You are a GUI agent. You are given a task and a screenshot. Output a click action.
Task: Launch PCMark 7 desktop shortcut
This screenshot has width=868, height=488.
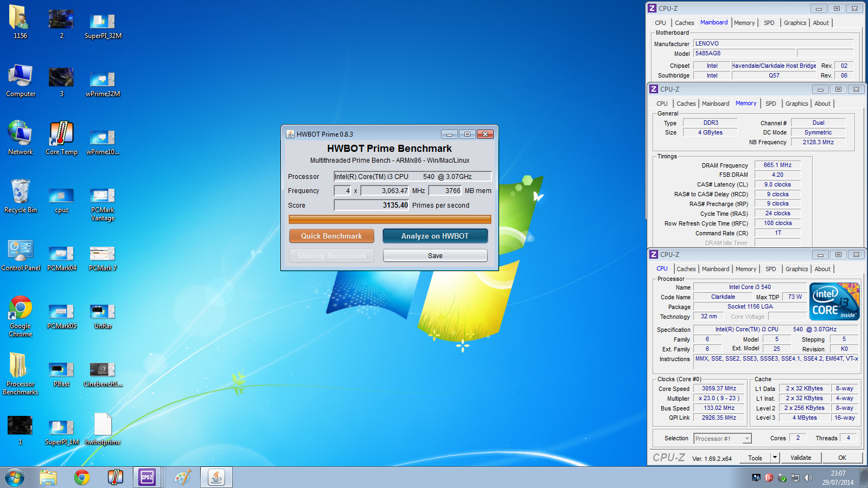click(x=103, y=258)
